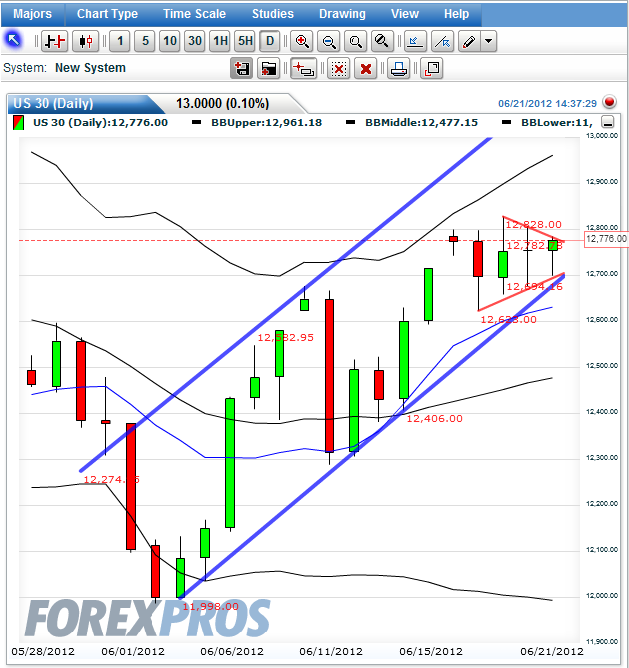The width and height of the screenshot is (629, 668).
Task: Click the horizontal line drawing tool
Action: coord(415,41)
